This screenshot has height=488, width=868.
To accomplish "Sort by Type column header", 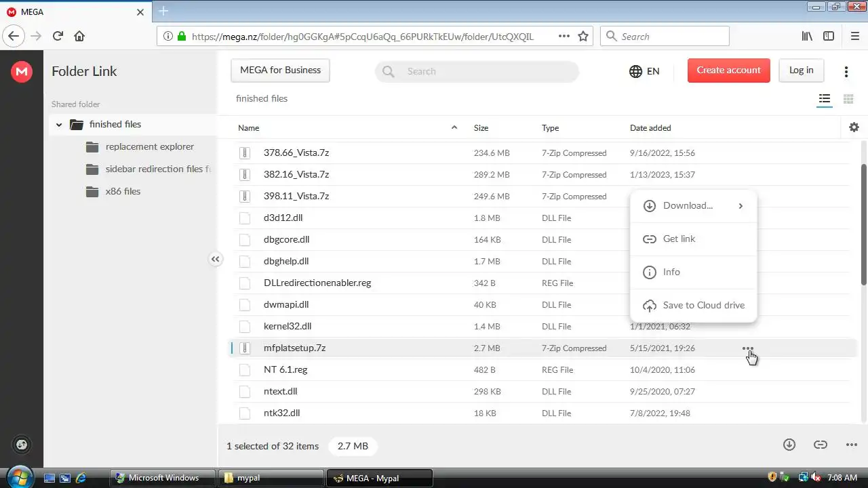I will [550, 127].
